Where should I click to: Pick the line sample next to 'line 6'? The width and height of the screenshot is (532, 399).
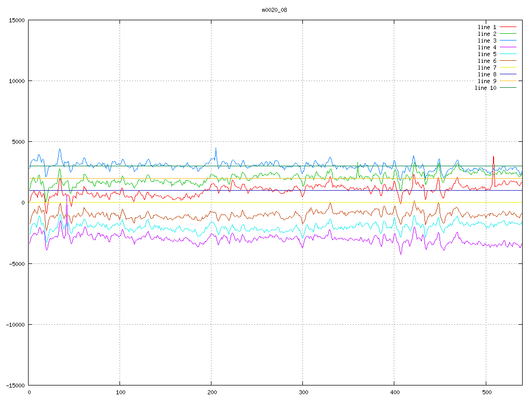click(x=508, y=61)
